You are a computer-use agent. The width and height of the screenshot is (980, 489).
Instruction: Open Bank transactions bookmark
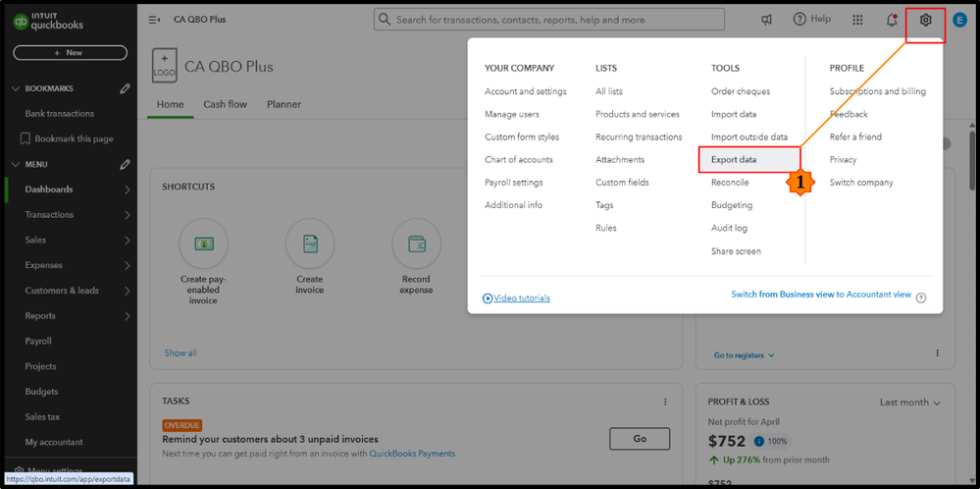pyautogui.click(x=60, y=114)
